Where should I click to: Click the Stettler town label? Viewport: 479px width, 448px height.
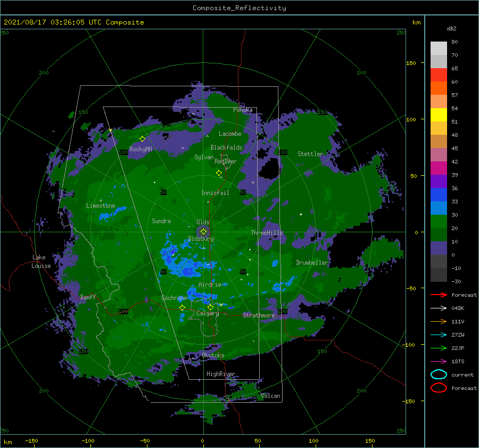click(310, 154)
